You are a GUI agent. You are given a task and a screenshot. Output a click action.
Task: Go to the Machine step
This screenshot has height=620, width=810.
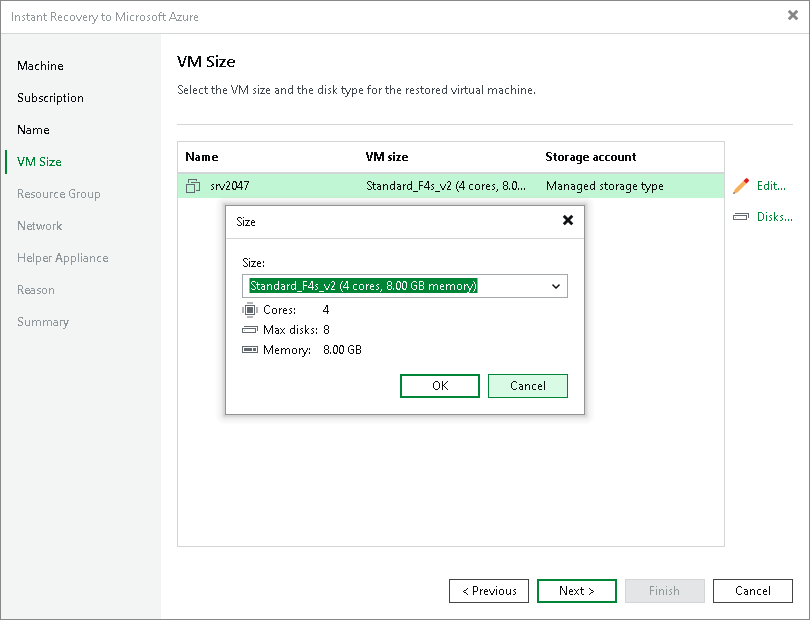(x=40, y=66)
